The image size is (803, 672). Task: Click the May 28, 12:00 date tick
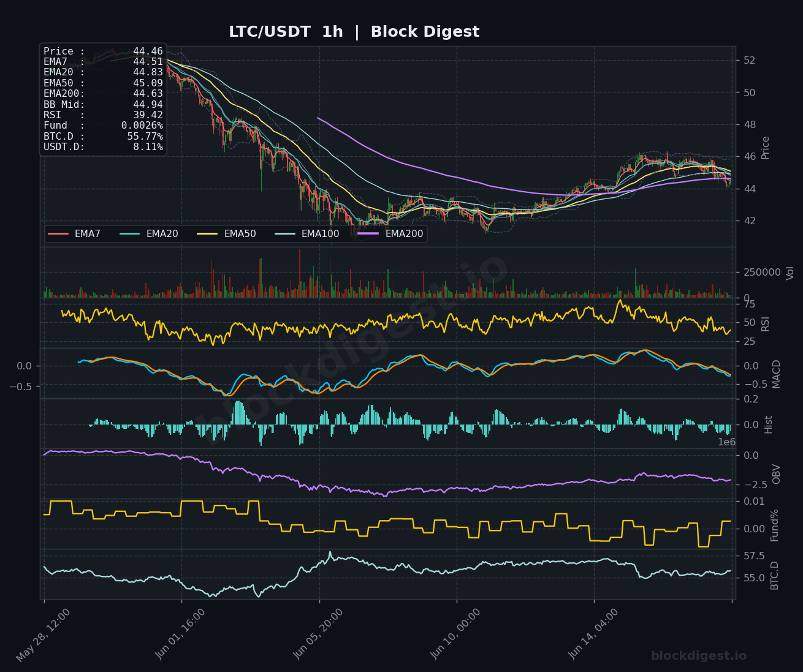[43, 635]
